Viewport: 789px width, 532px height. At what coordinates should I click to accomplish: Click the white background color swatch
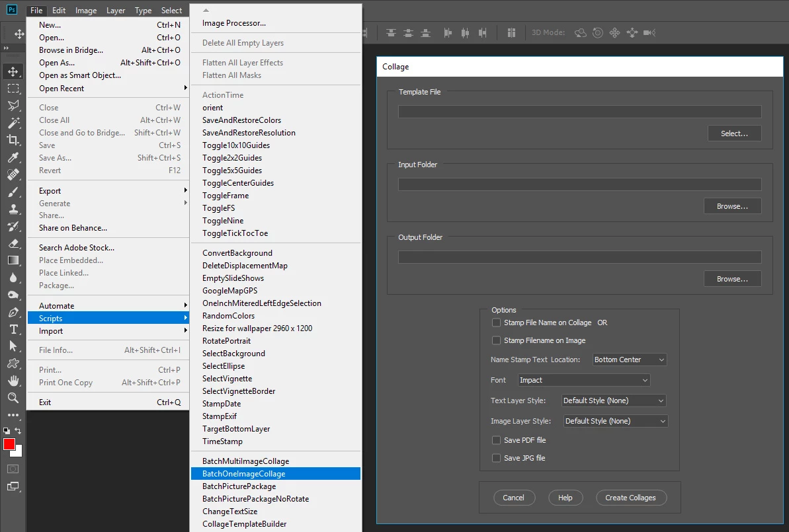coord(19,452)
